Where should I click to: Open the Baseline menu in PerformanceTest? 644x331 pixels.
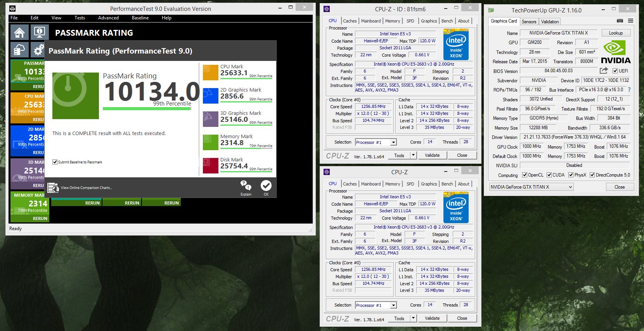140,18
